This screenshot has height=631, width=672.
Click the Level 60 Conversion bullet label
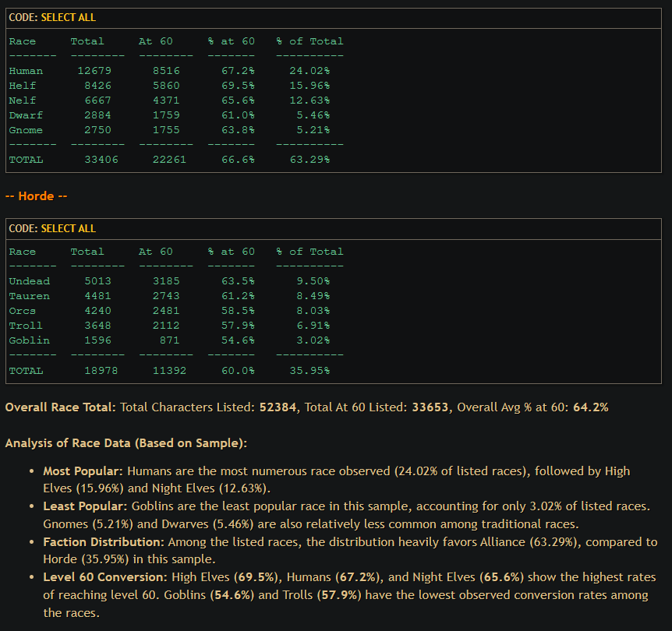click(105, 577)
